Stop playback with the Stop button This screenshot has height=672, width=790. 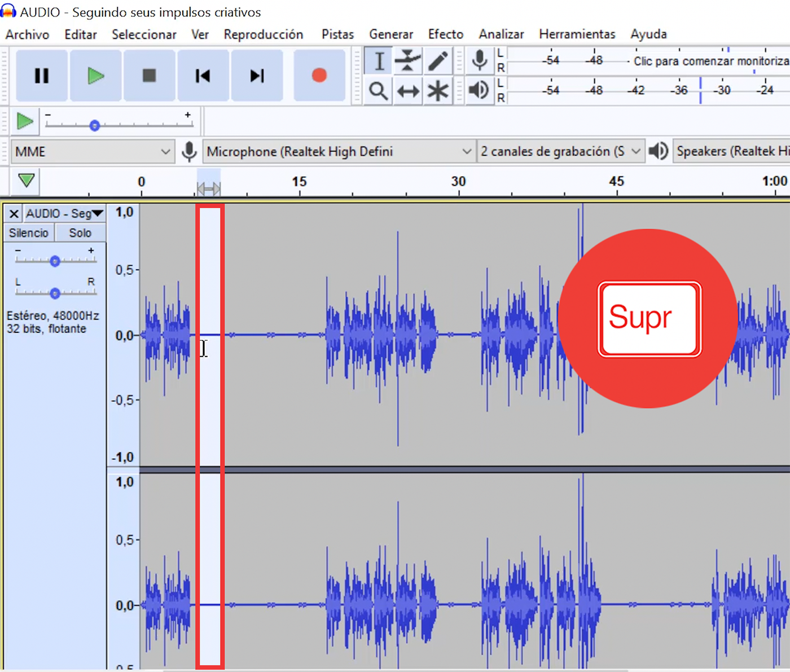pyautogui.click(x=149, y=76)
